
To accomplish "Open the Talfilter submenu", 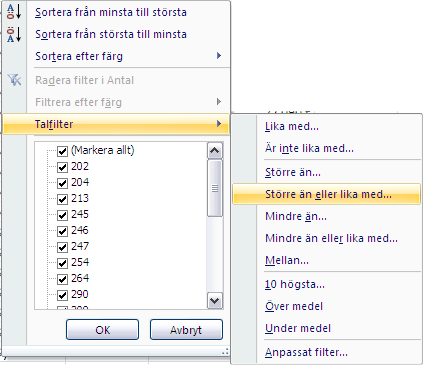I will [116, 124].
